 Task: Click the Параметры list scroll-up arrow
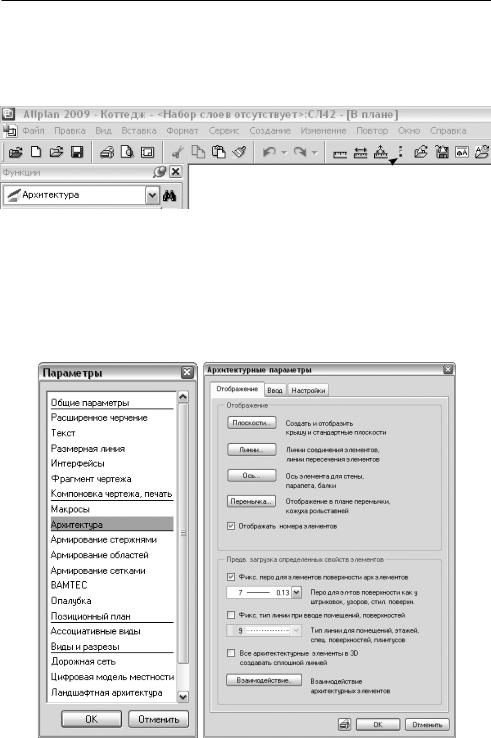coord(183,397)
